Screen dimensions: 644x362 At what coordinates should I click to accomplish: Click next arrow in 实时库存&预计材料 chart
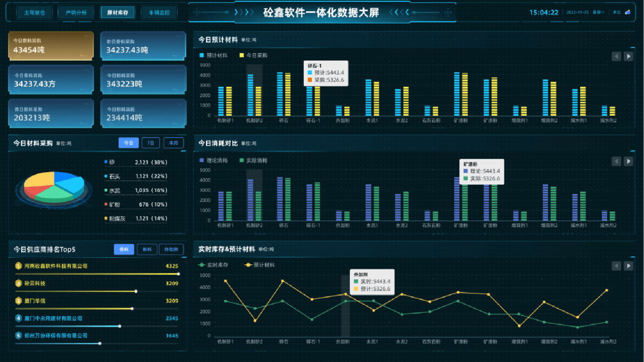(x=628, y=265)
